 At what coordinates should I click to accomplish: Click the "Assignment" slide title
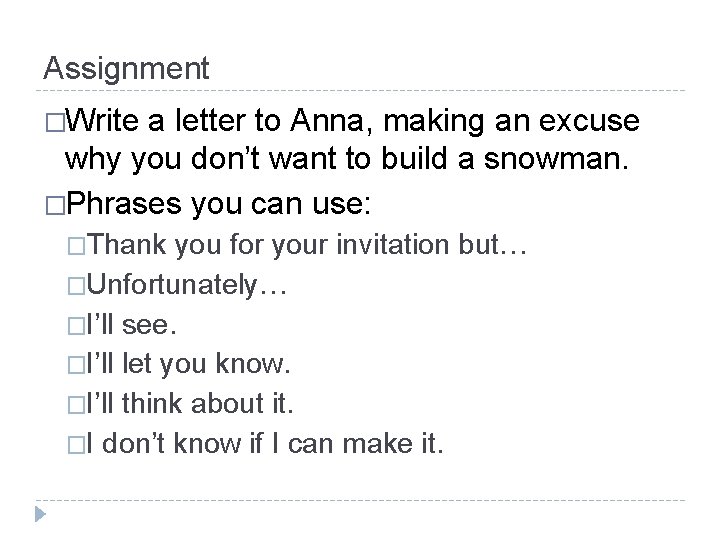[x=127, y=68]
